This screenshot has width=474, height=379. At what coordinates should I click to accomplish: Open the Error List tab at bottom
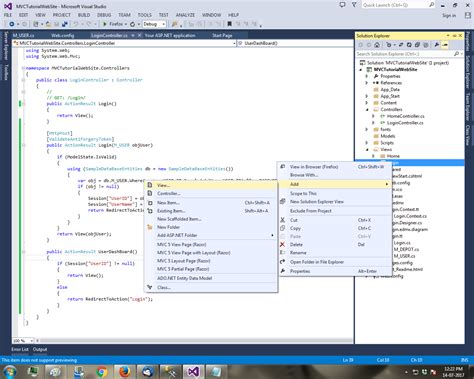[20, 349]
